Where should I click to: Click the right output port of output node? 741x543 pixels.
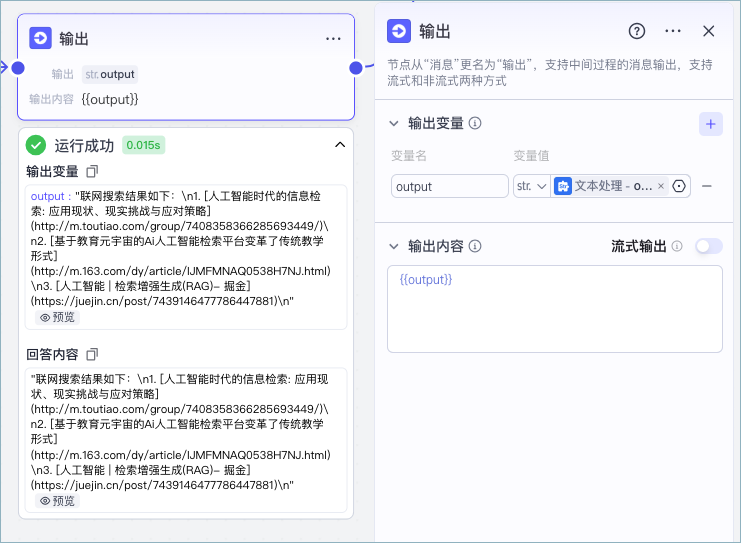356,68
